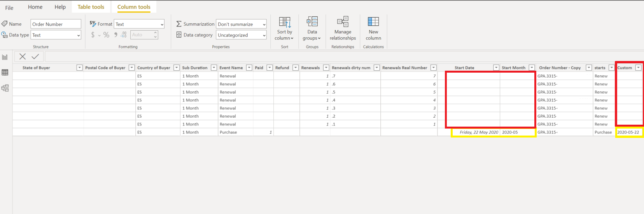The height and width of the screenshot is (214, 644).
Task: Open the currency format dropdown arrow
Action: click(99, 35)
